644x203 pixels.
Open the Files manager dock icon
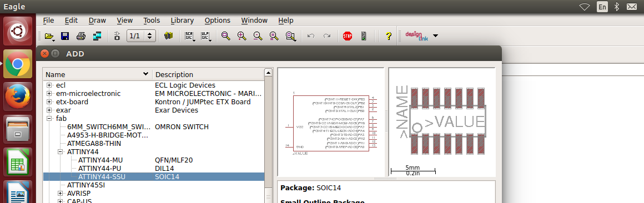pyautogui.click(x=17, y=129)
